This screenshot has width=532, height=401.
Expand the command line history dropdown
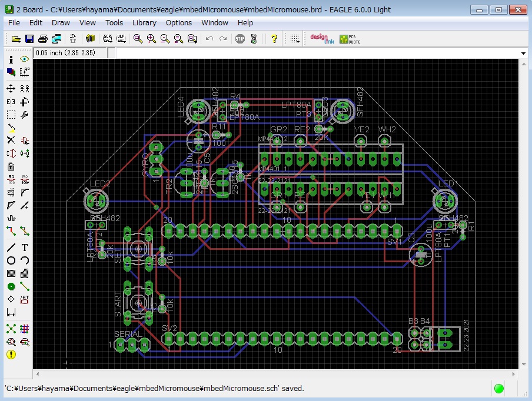pyautogui.click(x=523, y=54)
